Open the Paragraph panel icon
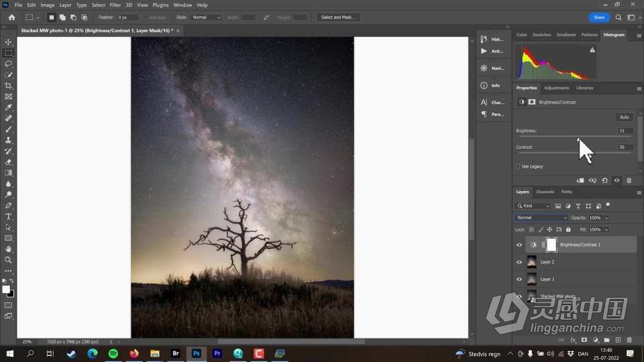Viewport: 644px width, 362px height. tap(484, 114)
